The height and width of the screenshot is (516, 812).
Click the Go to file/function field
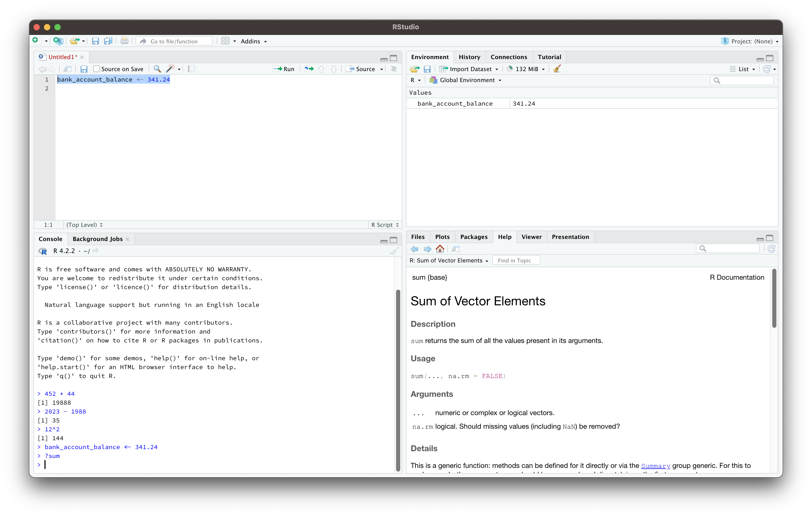click(x=174, y=41)
